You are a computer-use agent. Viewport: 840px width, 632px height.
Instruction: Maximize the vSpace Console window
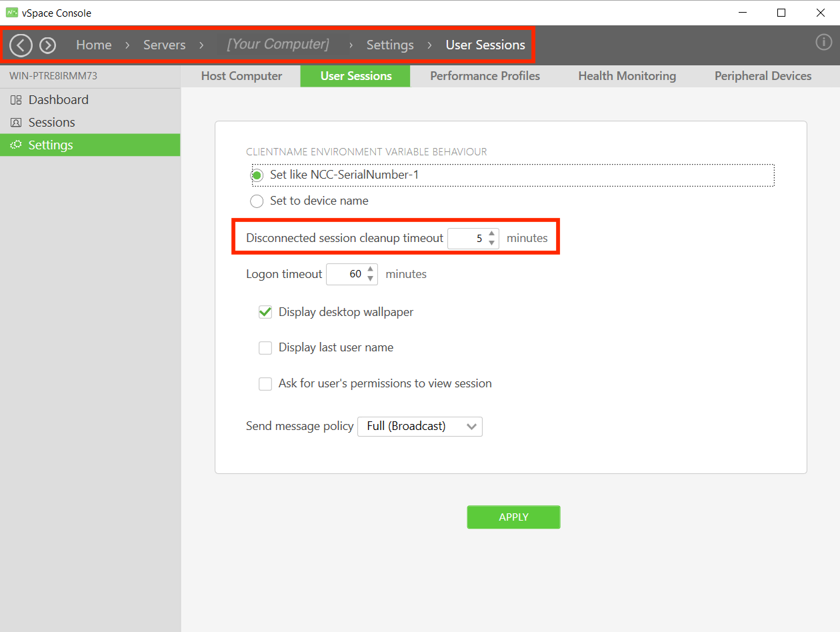pyautogui.click(x=781, y=13)
